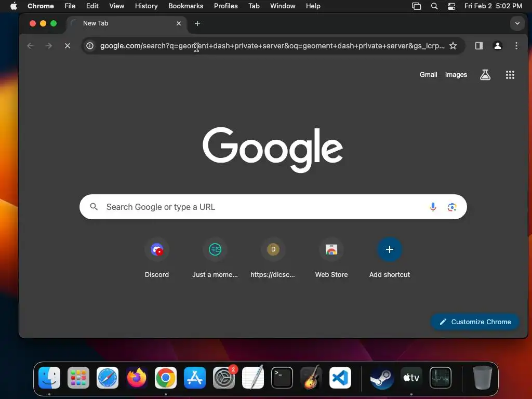Search by image with Google Lens
Image resolution: width=532 pixels, height=399 pixels.
(x=452, y=207)
